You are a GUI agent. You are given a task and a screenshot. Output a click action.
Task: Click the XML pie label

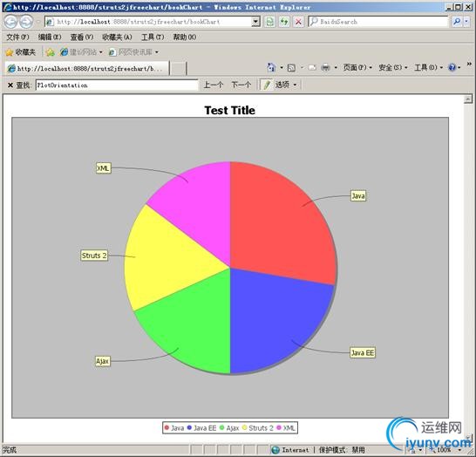(104, 168)
